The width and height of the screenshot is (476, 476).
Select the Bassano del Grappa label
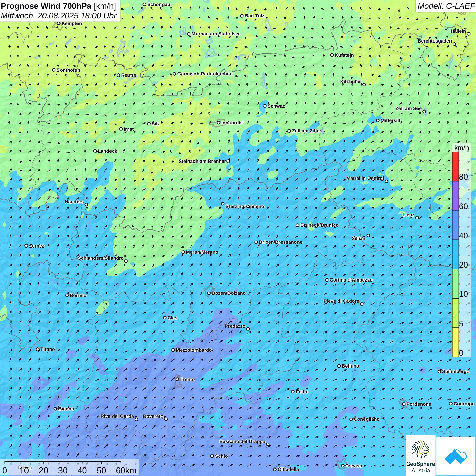[242, 441]
